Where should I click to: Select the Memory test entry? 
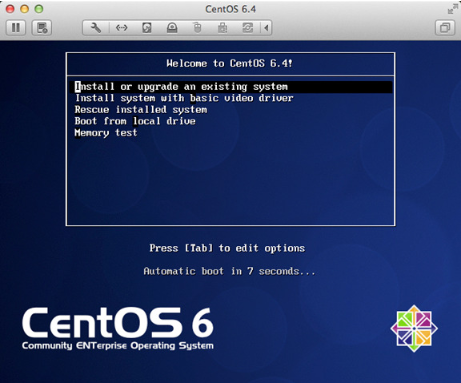106,133
